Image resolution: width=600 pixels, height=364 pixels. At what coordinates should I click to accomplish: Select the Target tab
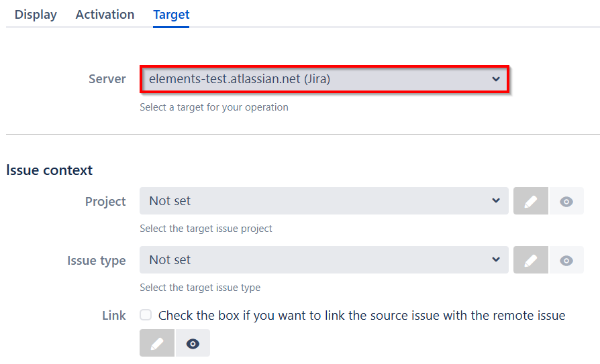[x=171, y=15]
